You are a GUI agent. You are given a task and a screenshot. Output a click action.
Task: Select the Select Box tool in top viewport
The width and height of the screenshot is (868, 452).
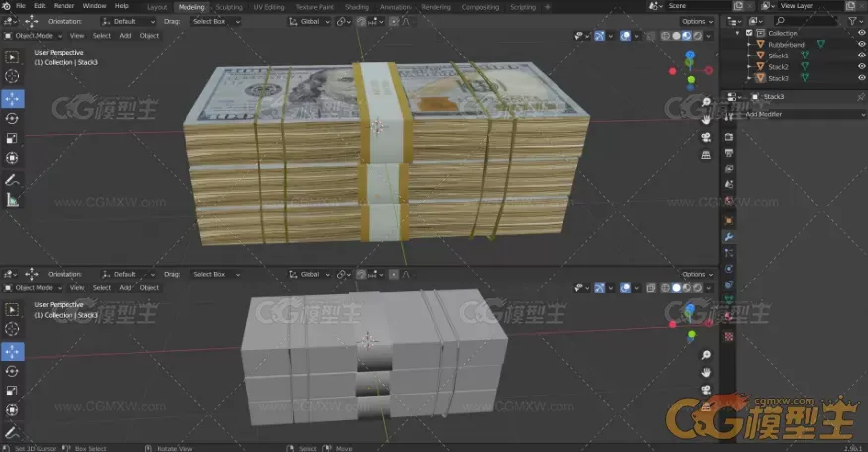click(12, 57)
